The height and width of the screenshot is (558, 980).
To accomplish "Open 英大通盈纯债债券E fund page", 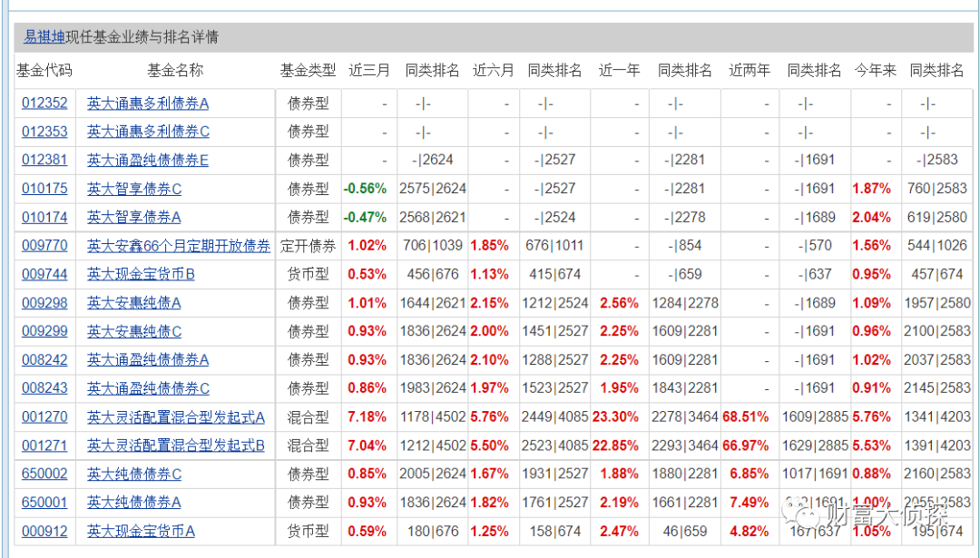I will click(x=148, y=160).
